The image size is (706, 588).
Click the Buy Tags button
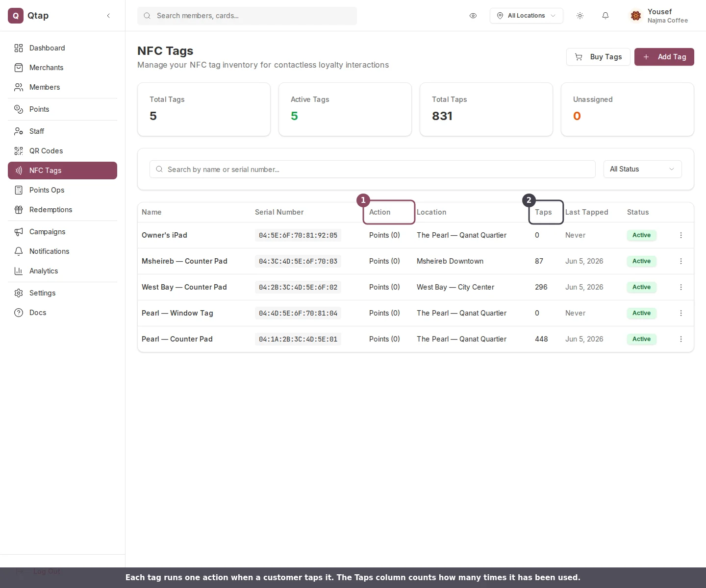point(598,57)
